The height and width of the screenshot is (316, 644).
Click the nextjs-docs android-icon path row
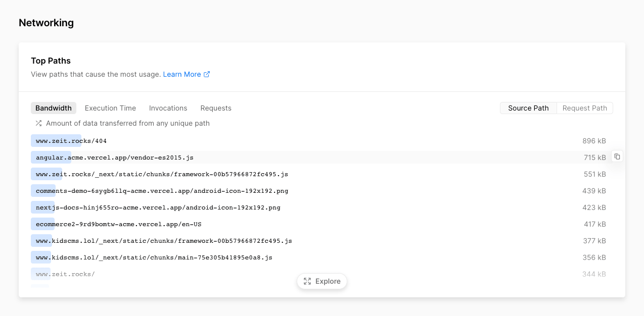tap(322, 207)
